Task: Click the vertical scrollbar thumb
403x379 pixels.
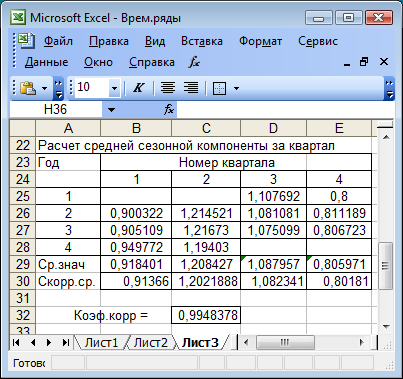Action: [386, 265]
